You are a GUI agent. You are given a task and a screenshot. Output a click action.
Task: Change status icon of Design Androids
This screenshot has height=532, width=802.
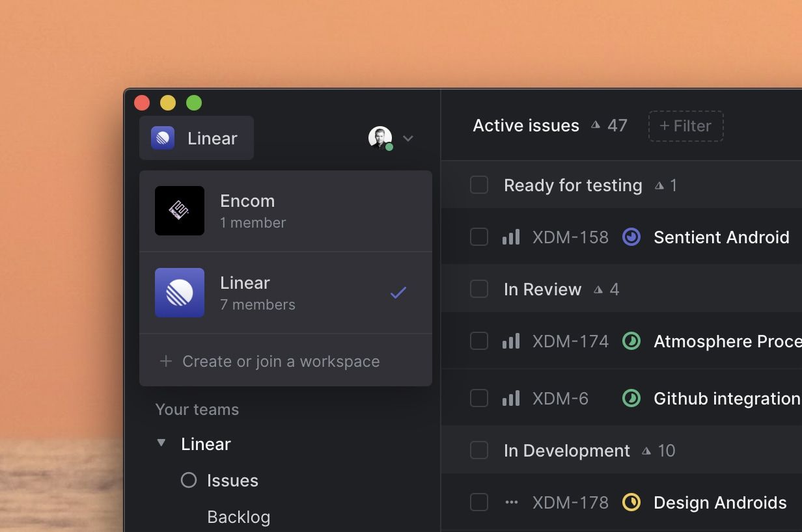point(631,502)
